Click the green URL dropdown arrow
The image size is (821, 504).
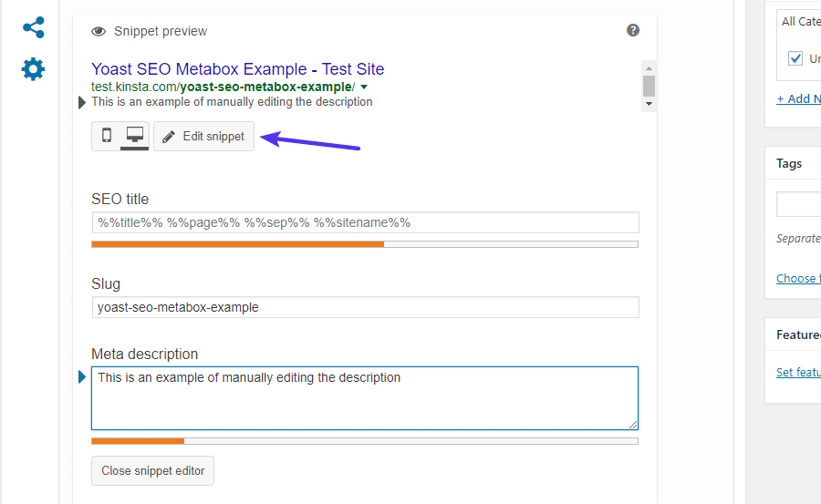click(x=364, y=87)
